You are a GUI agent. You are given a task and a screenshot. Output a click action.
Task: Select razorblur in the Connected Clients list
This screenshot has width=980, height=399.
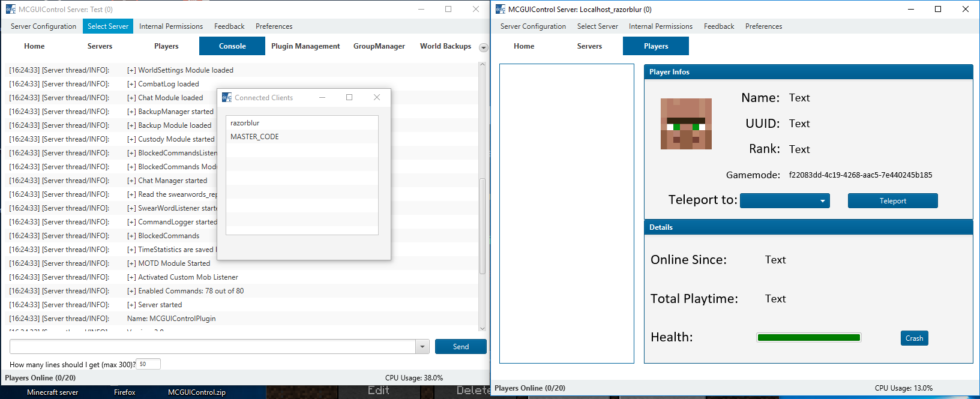pos(245,123)
